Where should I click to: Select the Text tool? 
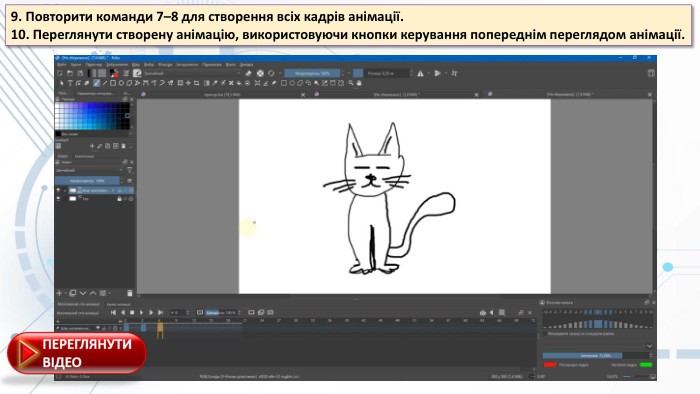click(x=70, y=83)
